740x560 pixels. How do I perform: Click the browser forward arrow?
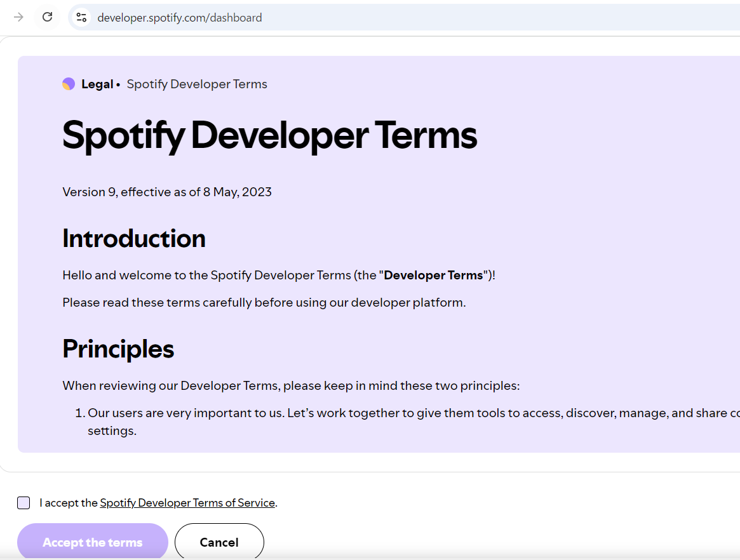18,17
